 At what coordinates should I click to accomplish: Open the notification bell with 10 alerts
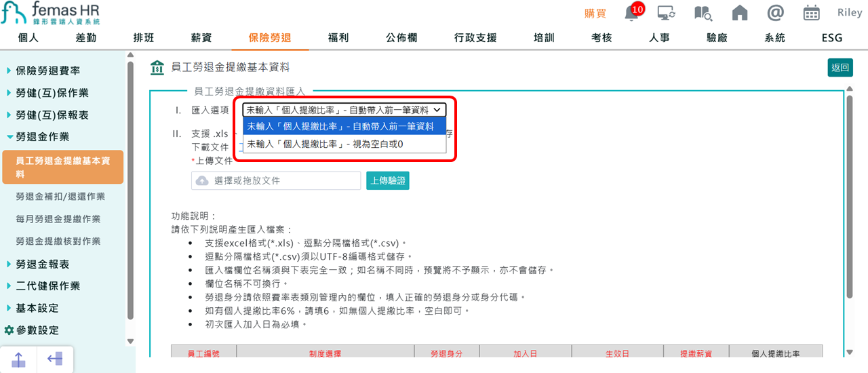click(633, 12)
